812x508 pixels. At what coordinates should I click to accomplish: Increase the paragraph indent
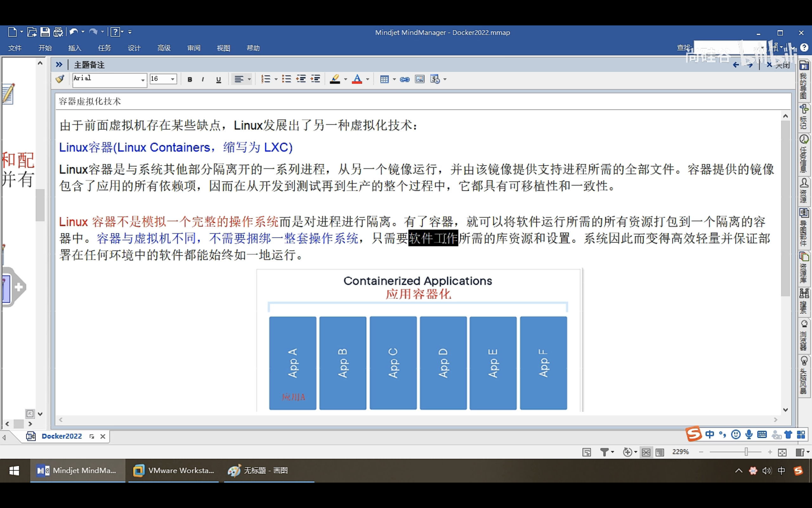315,79
